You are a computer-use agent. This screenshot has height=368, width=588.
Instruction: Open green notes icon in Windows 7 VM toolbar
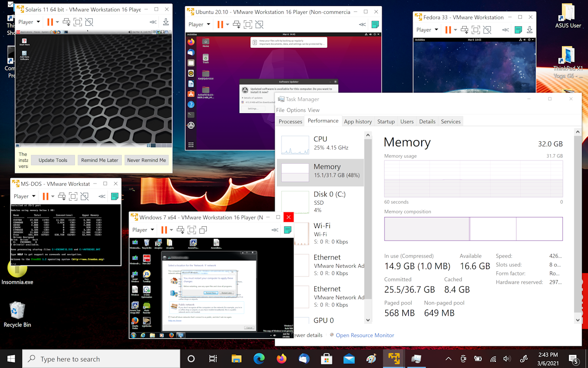[x=288, y=230]
